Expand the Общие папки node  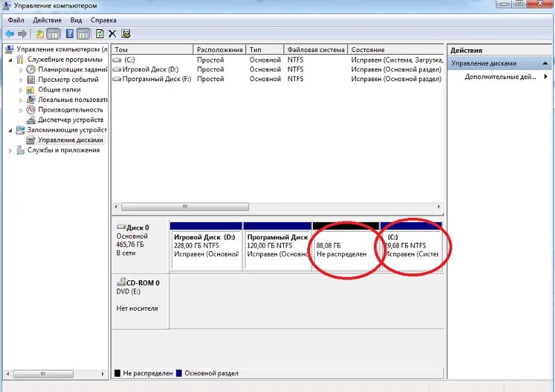point(21,90)
